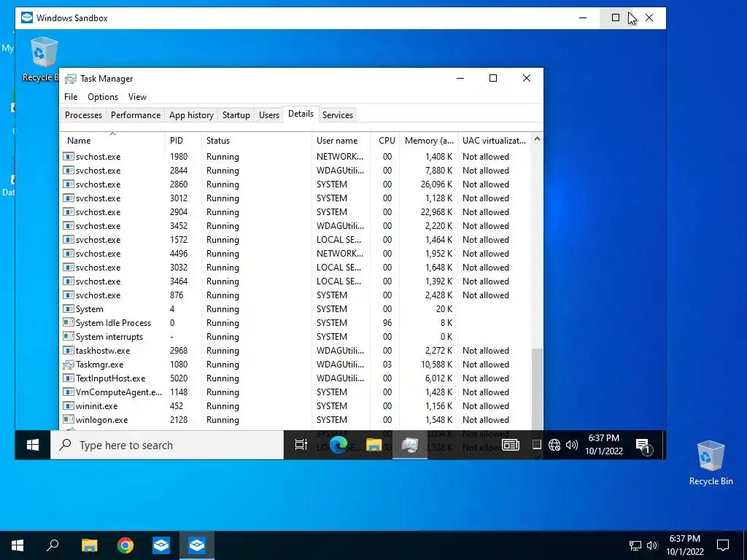The width and height of the screenshot is (747, 560).
Task: Click the sandbox clock showing 6:37 PM
Action: click(603, 444)
